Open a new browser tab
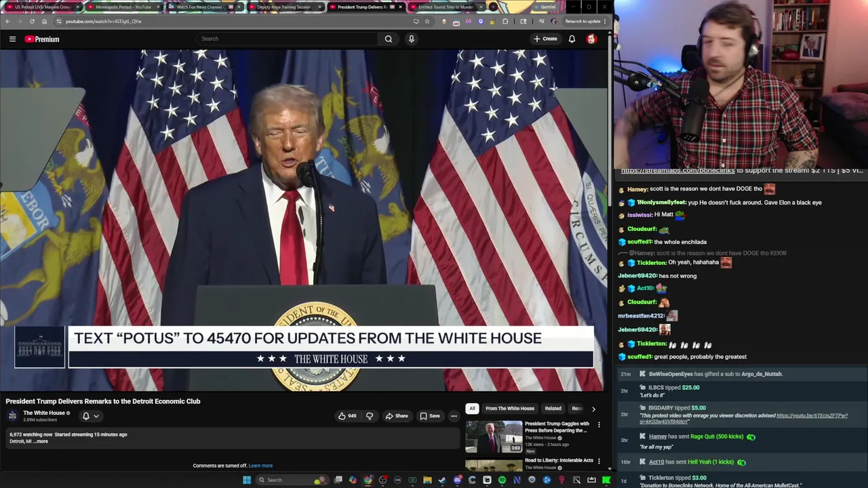 [x=493, y=7]
